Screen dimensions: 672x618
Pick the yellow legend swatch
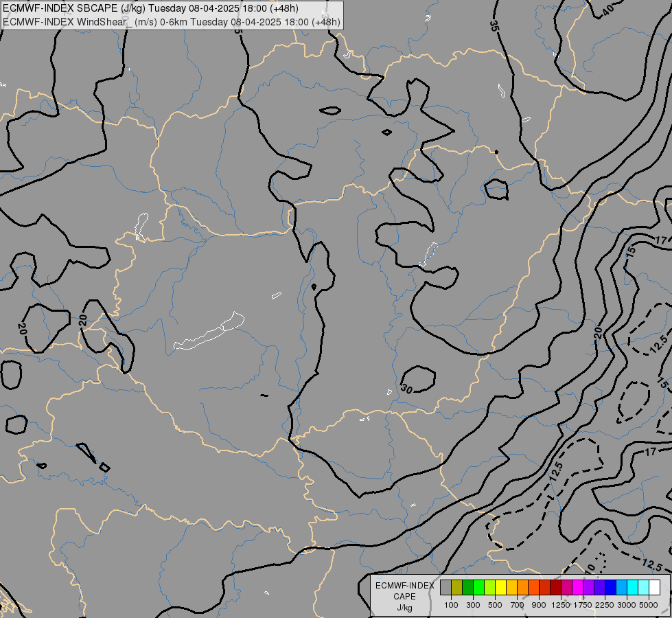(x=500, y=588)
